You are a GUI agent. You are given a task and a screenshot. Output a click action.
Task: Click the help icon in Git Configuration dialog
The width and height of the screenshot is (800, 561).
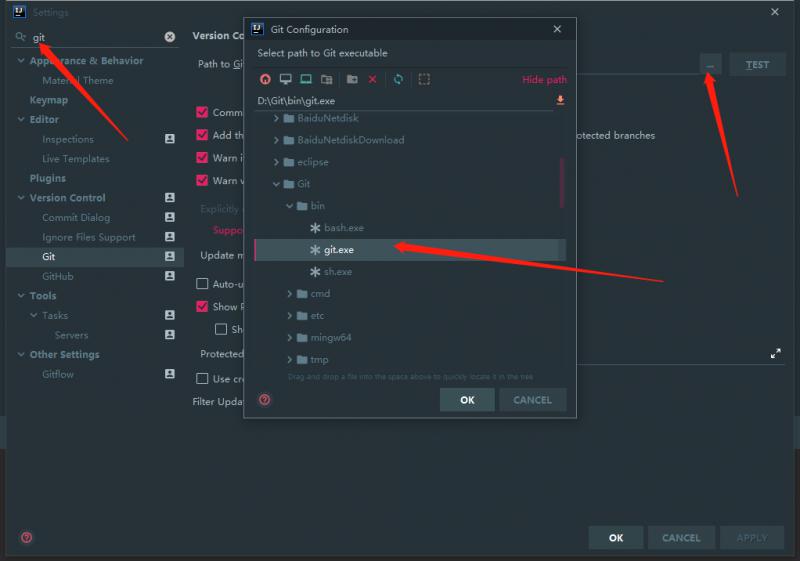coord(264,400)
